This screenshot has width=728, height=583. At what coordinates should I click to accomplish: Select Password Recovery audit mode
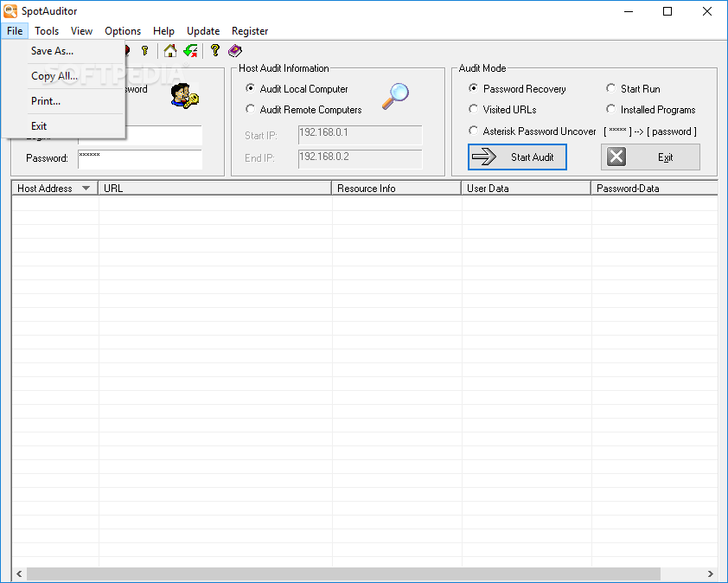(473, 88)
